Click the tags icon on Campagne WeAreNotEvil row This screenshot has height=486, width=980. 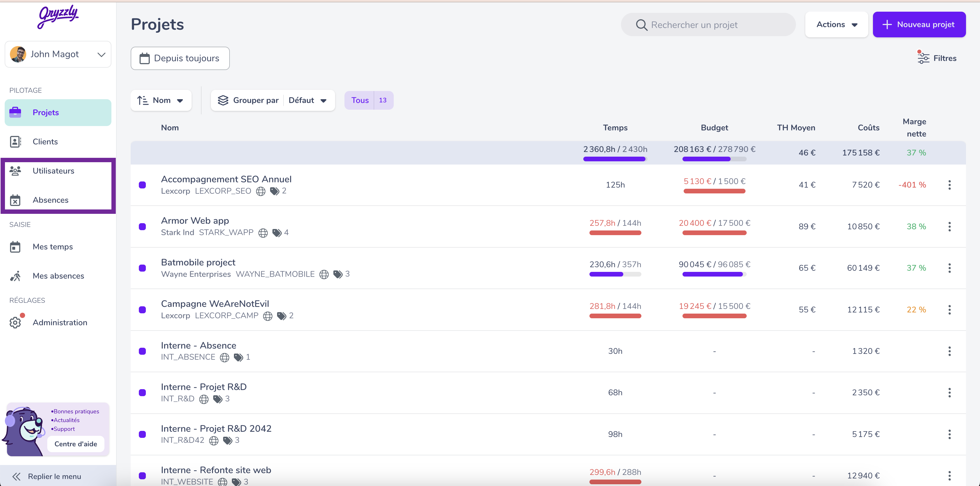(x=281, y=316)
